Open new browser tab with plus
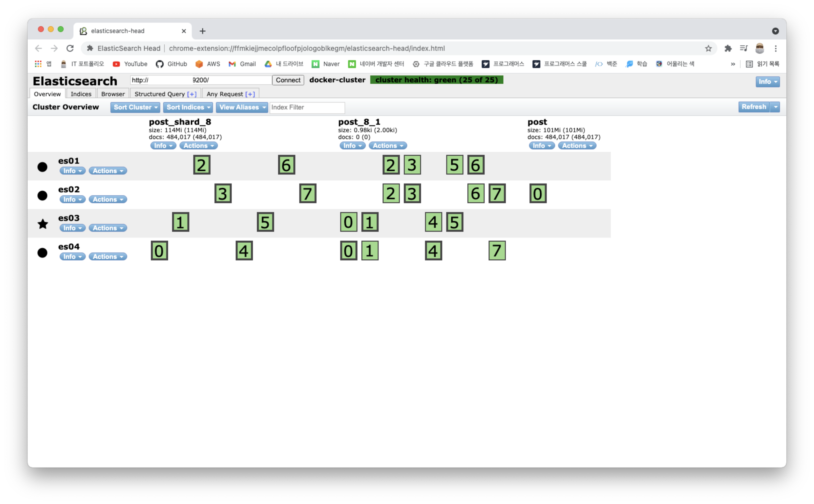814x504 pixels. coord(202,31)
